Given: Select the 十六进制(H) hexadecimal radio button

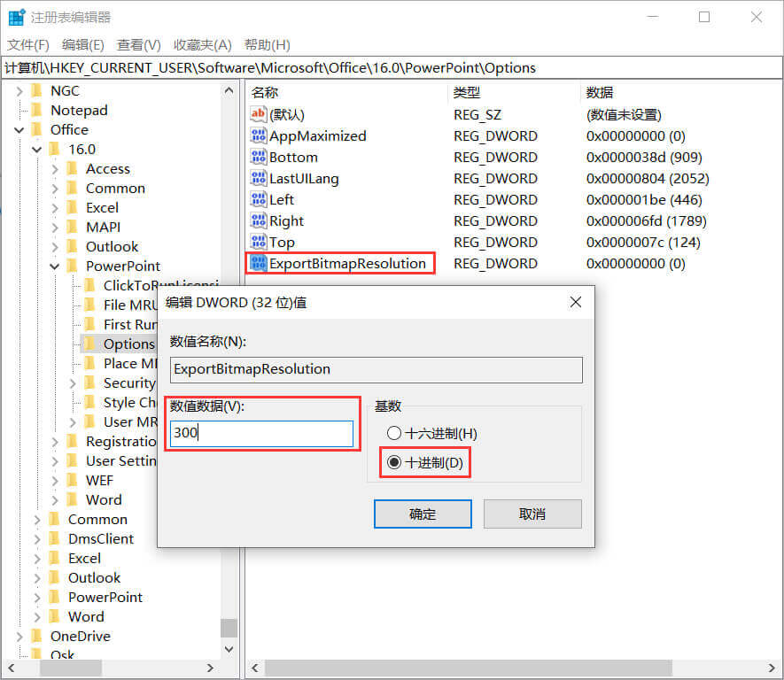Looking at the screenshot, I should click(393, 434).
